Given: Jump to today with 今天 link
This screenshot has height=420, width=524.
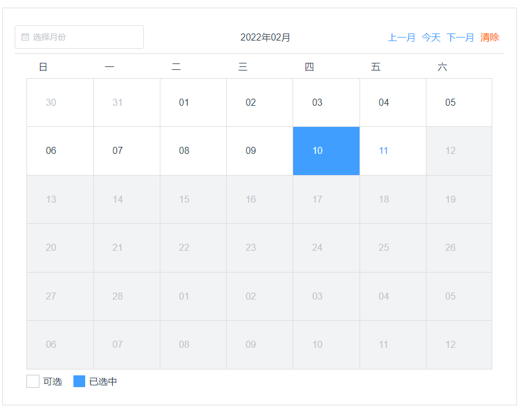Looking at the screenshot, I should tap(431, 38).
